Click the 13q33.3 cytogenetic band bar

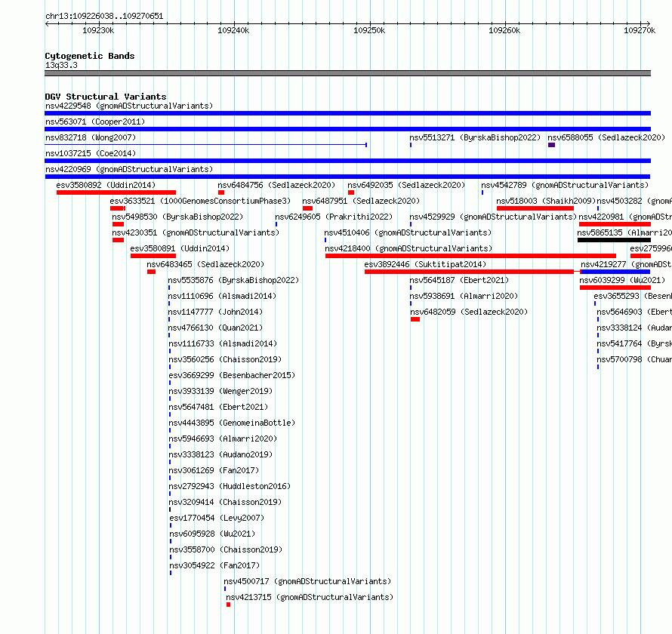tap(347, 73)
